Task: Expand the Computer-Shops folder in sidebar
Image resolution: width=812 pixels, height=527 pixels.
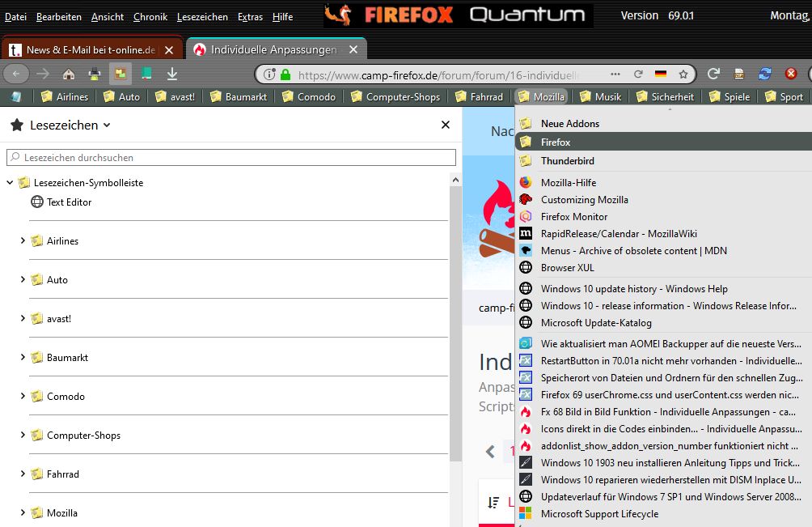Action: (x=23, y=435)
